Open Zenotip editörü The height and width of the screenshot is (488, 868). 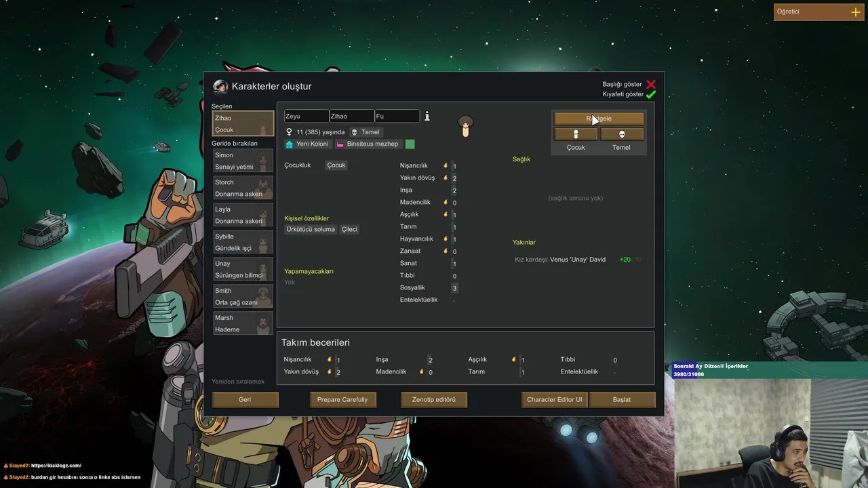[434, 399]
